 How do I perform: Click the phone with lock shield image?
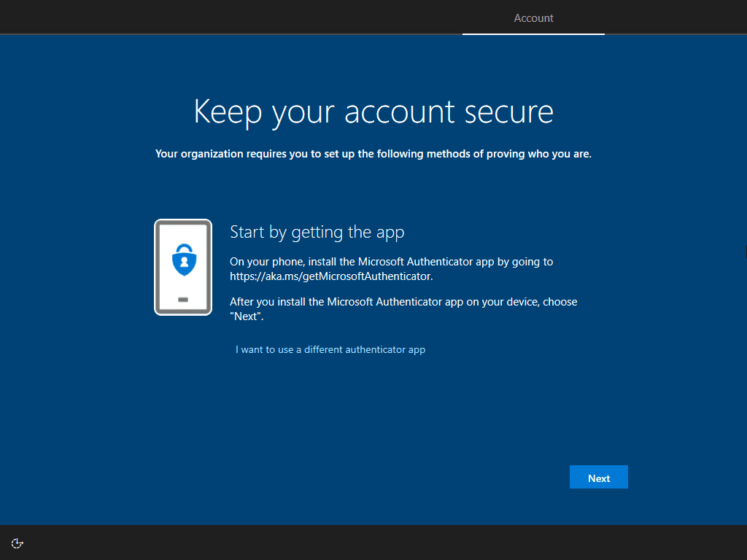tap(183, 267)
